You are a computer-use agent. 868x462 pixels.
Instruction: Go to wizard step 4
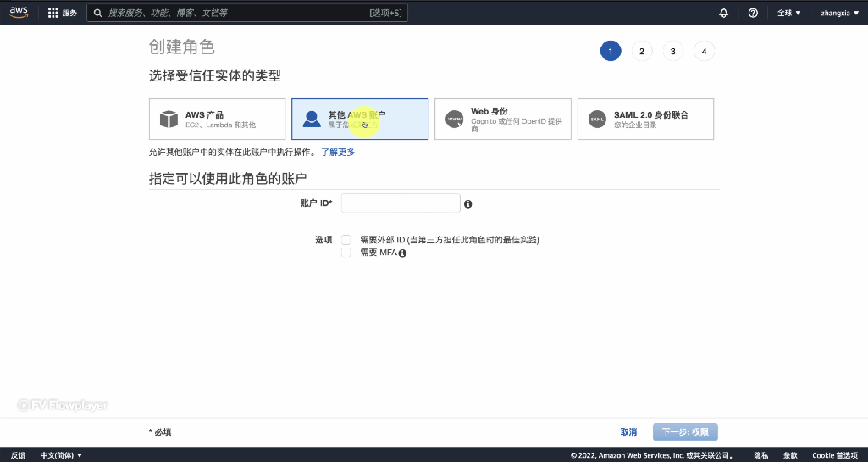(x=705, y=51)
